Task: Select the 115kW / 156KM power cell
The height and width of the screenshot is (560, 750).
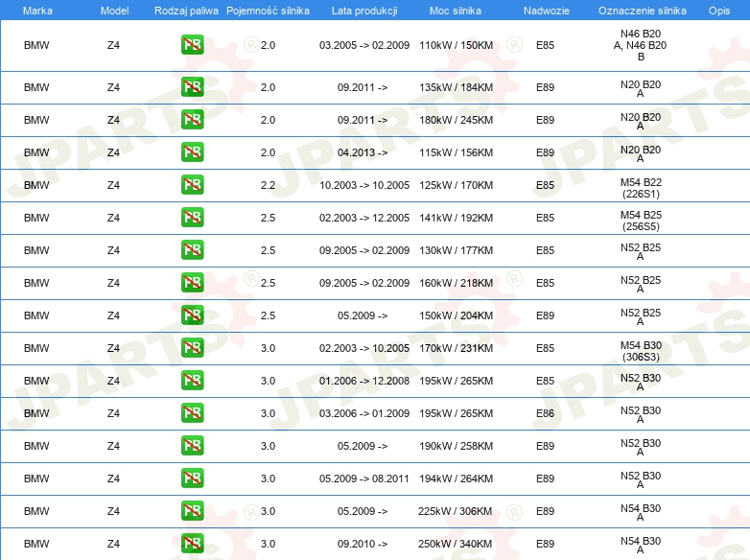Action: point(456,152)
